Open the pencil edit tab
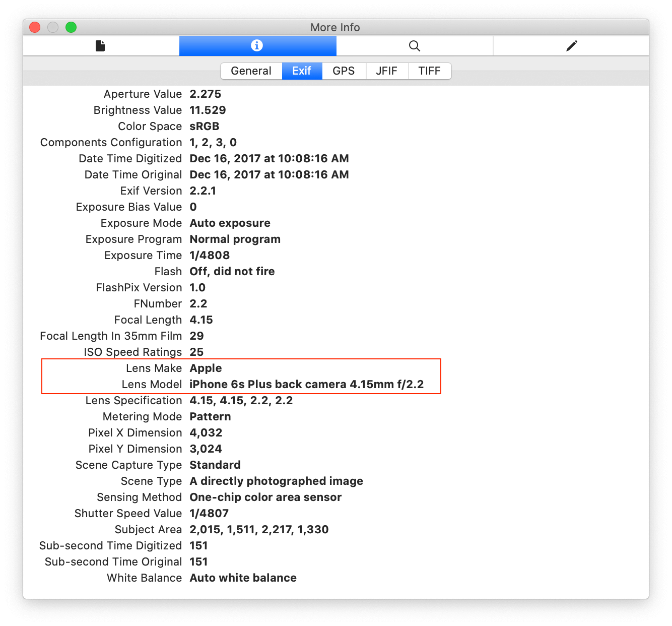 click(x=571, y=46)
